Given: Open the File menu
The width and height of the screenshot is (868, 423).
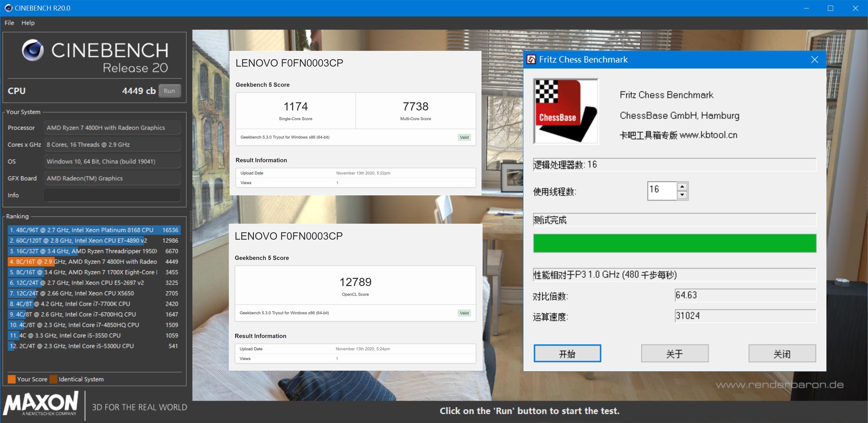Looking at the screenshot, I should click(9, 22).
